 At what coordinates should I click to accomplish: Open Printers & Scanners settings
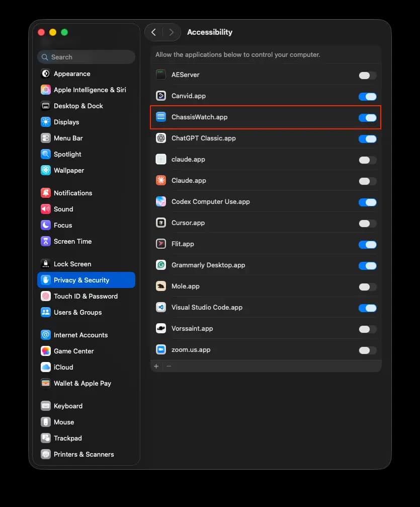[86, 454]
